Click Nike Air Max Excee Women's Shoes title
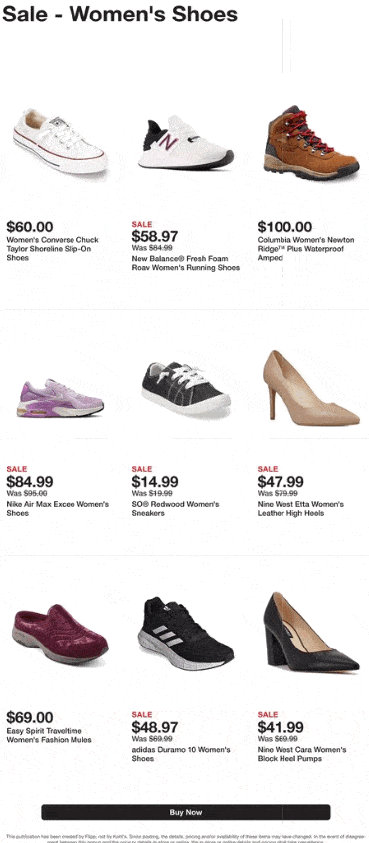Image resolution: width=369 pixels, height=843 pixels. 58,509
